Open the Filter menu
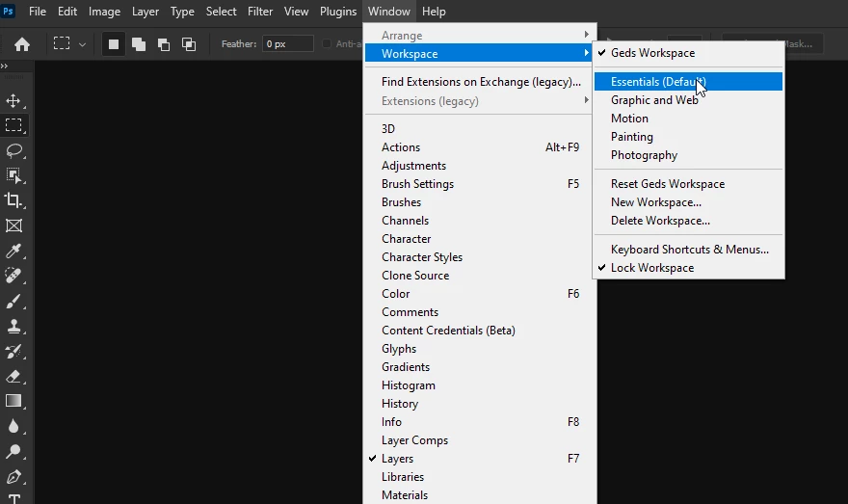The image size is (848, 504). click(x=260, y=12)
